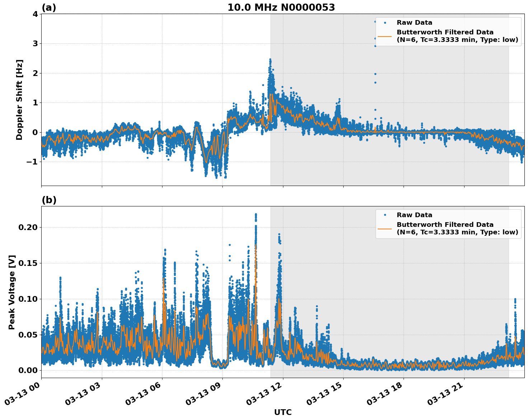This screenshot has width=528, height=420.
Task: Click the '03-13 12' x-axis tick label
Action: pyautogui.click(x=265, y=393)
